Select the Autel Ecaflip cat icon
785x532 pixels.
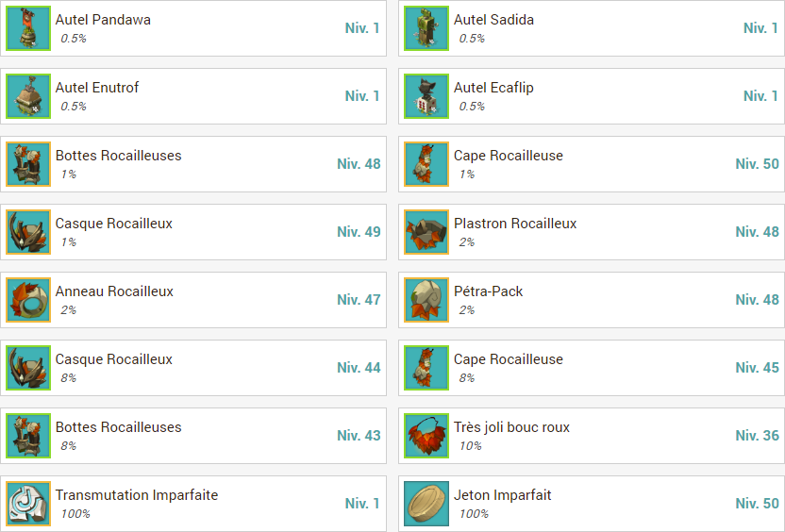tap(426, 96)
